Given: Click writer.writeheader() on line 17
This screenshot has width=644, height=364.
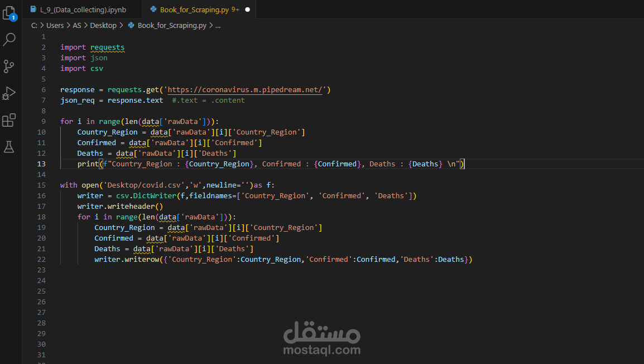Looking at the screenshot, I should pos(121,206).
